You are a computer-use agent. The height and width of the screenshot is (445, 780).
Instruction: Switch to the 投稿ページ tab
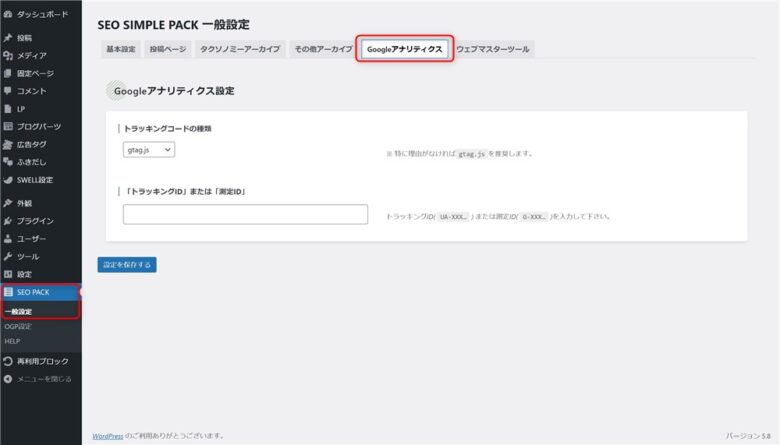point(168,49)
